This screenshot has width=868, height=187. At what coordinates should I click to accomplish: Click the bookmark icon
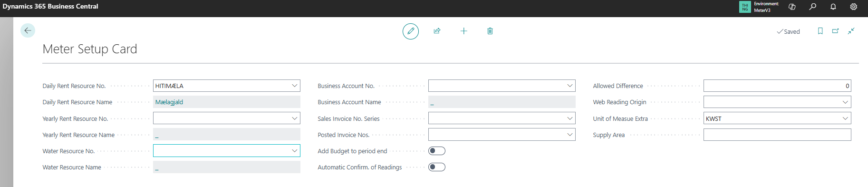click(820, 31)
